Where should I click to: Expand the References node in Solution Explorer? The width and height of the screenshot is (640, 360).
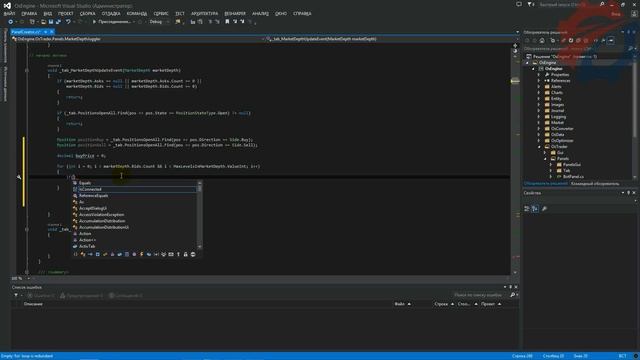click(x=539, y=81)
